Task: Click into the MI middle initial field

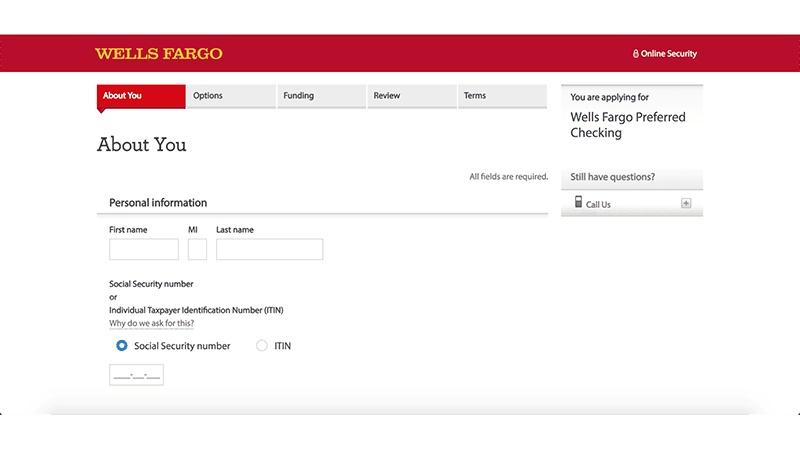Action: 197,249
